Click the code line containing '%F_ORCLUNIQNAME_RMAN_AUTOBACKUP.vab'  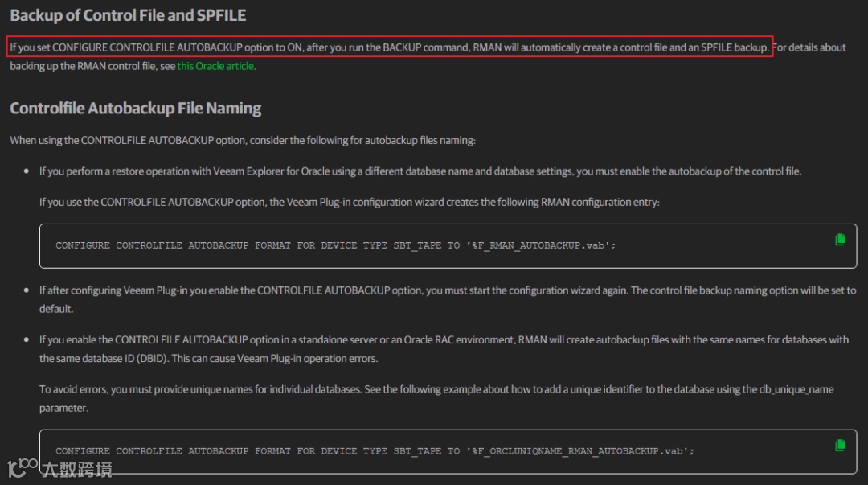[375, 450]
